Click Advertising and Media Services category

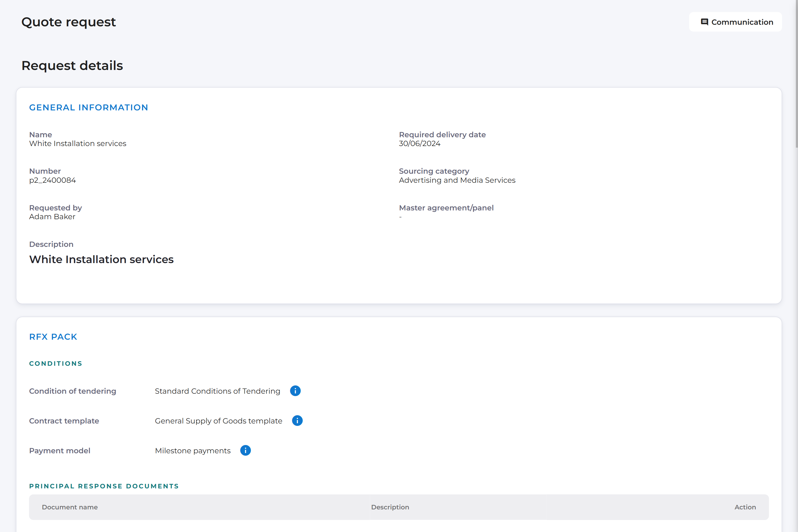coord(457,180)
